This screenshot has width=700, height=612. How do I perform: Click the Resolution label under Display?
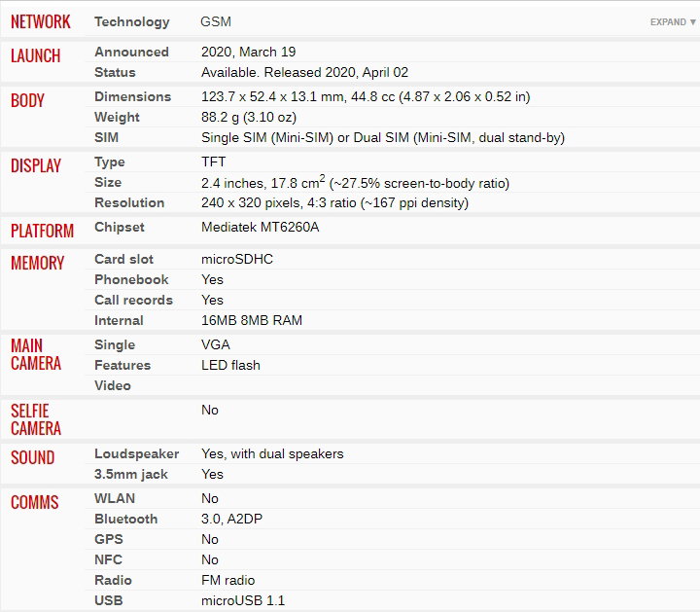pos(129,202)
